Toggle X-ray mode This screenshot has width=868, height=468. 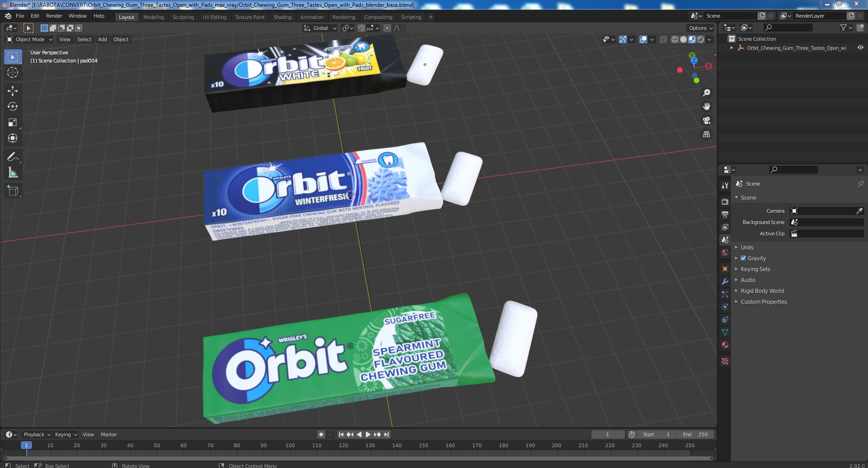(664, 39)
